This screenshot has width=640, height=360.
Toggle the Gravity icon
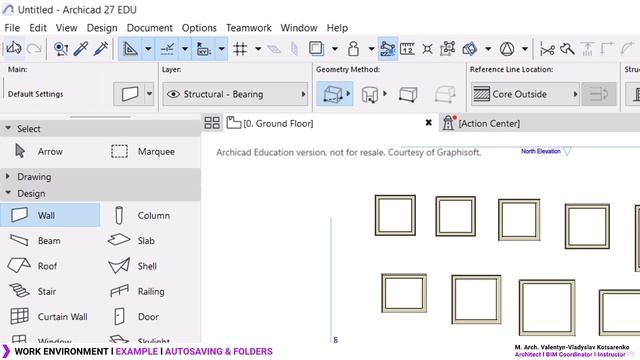tap(387, 49)
